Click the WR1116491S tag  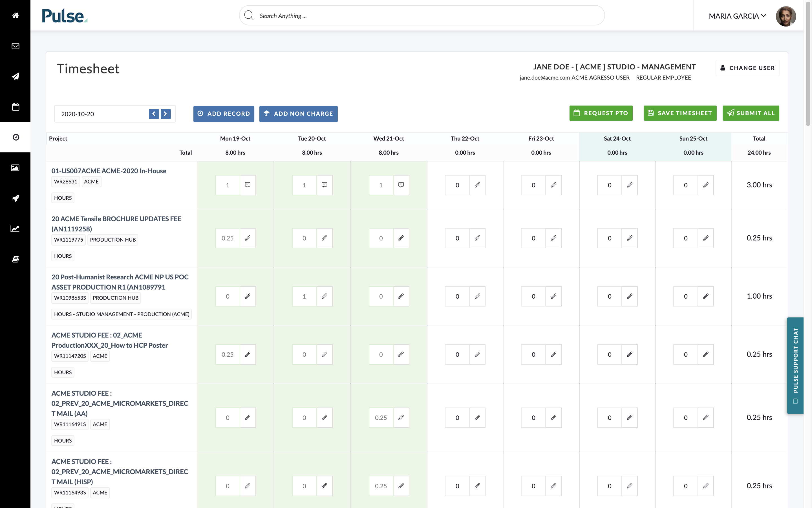coord(70,424)
